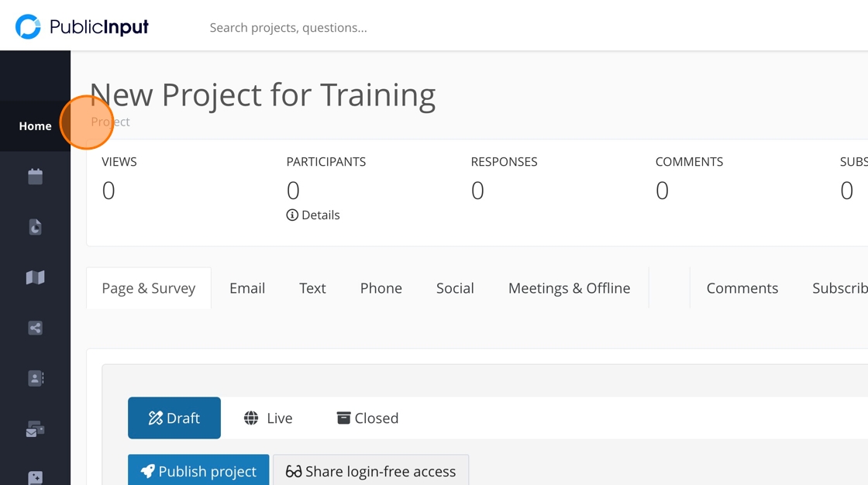Viewport: 868px width, 485px height.
Task: Open participant Details link
Action: (313, 215)
